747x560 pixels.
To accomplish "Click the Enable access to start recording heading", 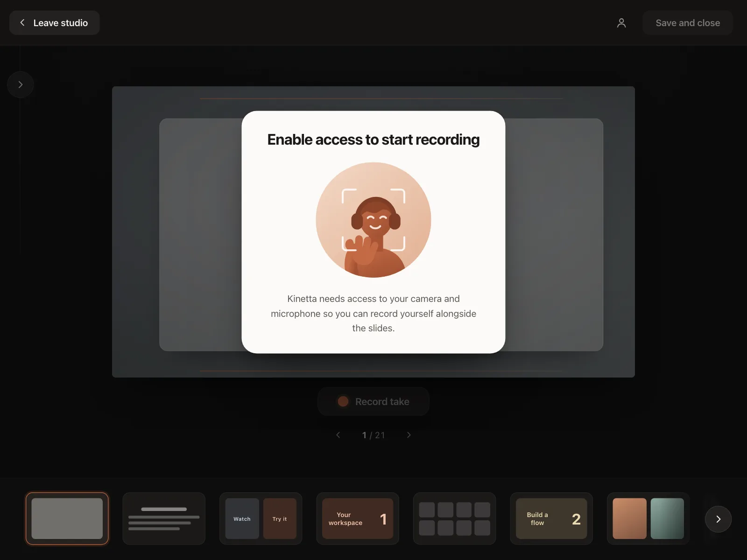I will pos(373,140).
